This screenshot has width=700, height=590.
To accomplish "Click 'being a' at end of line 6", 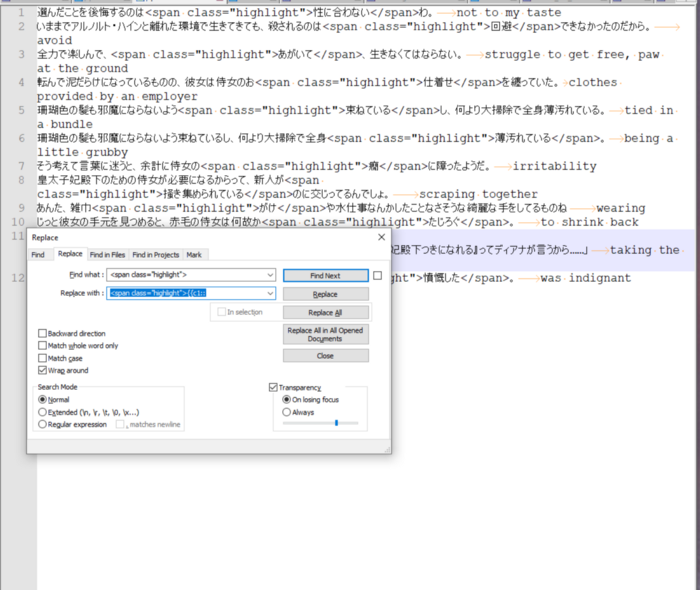I will pyautogui.click(x=649, y=138).
